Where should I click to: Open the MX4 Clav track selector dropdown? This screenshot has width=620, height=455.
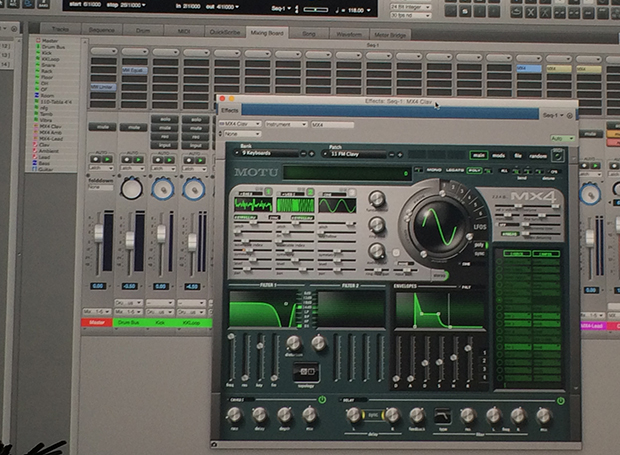point(240,124)
